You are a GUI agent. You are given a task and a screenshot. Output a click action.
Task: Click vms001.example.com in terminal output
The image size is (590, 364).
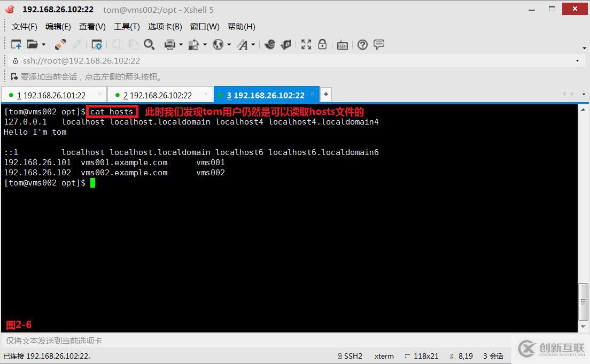click(124, 162)
